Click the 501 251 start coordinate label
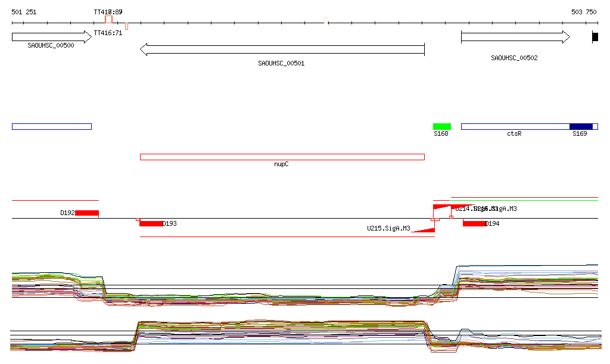This screenshot has height=364, width=610. (x=24, y=12)
